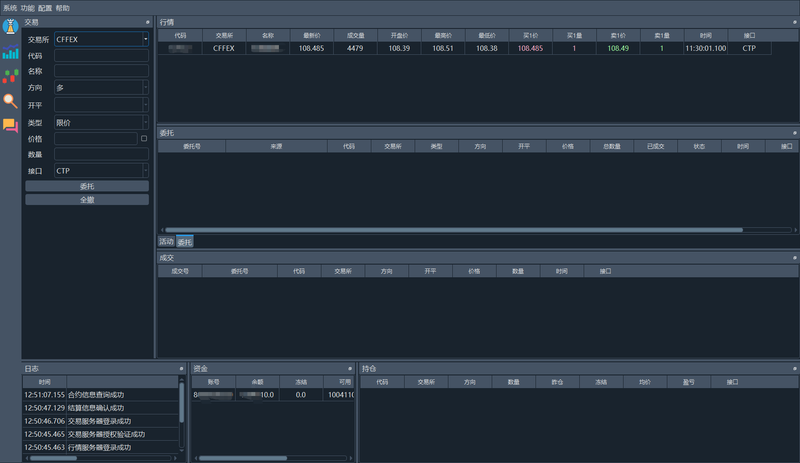Click the 来源 column header in 委托 panel

pos(277,147)
